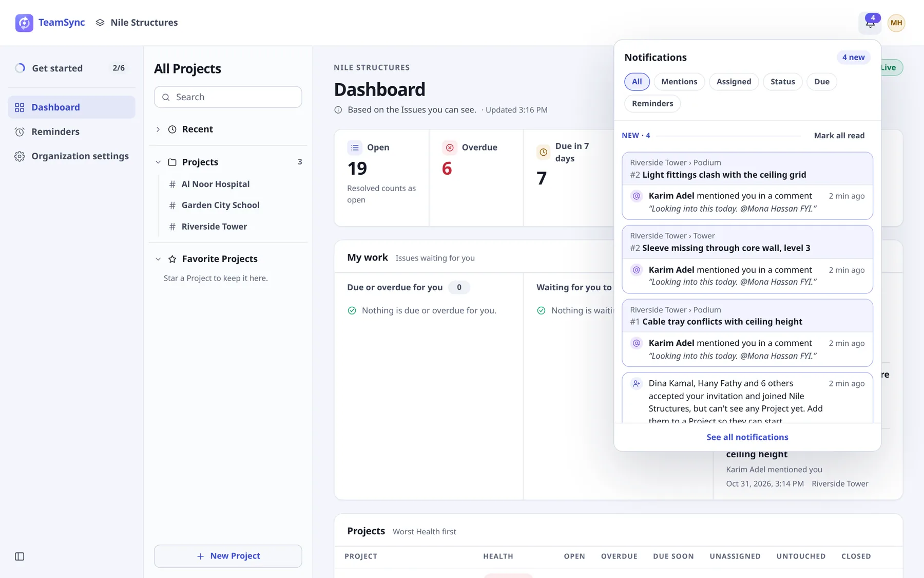Click the Dashboard grid icon in sidebar
The height and width of the screenshot is (578, 924).
click(x=20, y=107)
